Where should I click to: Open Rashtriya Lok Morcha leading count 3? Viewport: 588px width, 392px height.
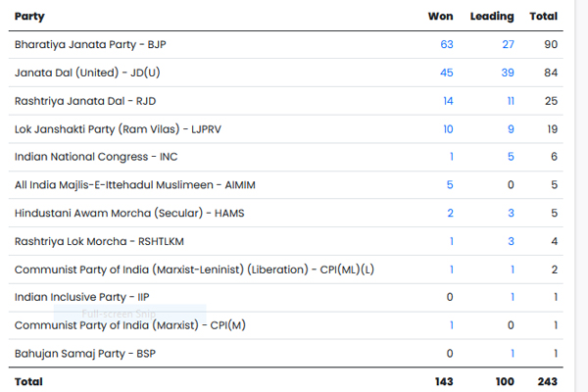pos(511,241)
